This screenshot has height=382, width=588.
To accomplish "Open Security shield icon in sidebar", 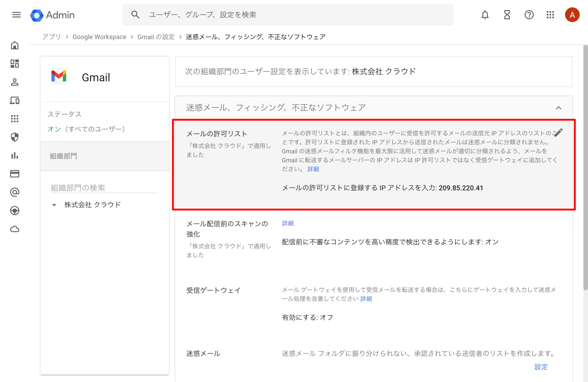I will pyautogui.click(x=15, y=137).
